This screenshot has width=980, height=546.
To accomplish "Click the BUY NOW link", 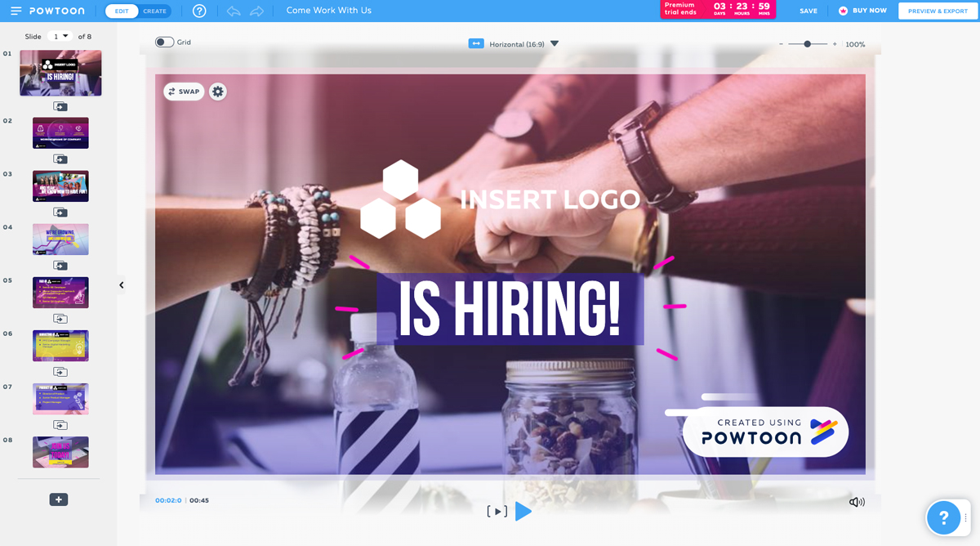I will click(x=862, y=11).
